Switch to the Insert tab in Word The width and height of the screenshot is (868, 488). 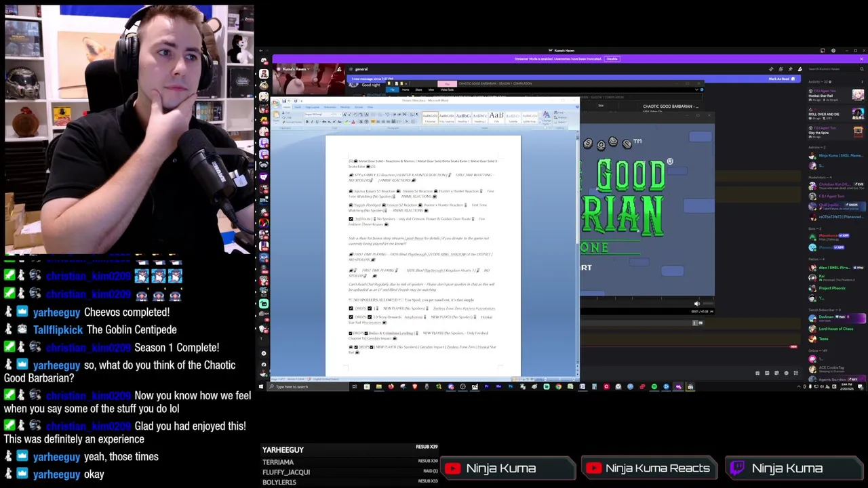coord(298,107)
